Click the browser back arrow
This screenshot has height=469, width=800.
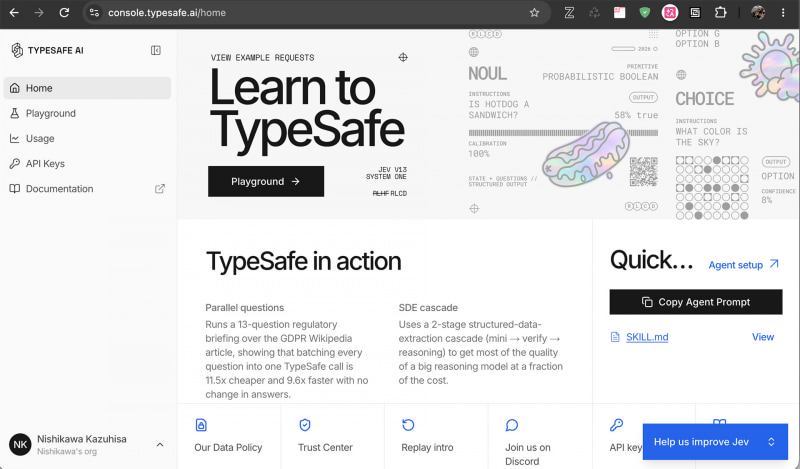point(14,13)
